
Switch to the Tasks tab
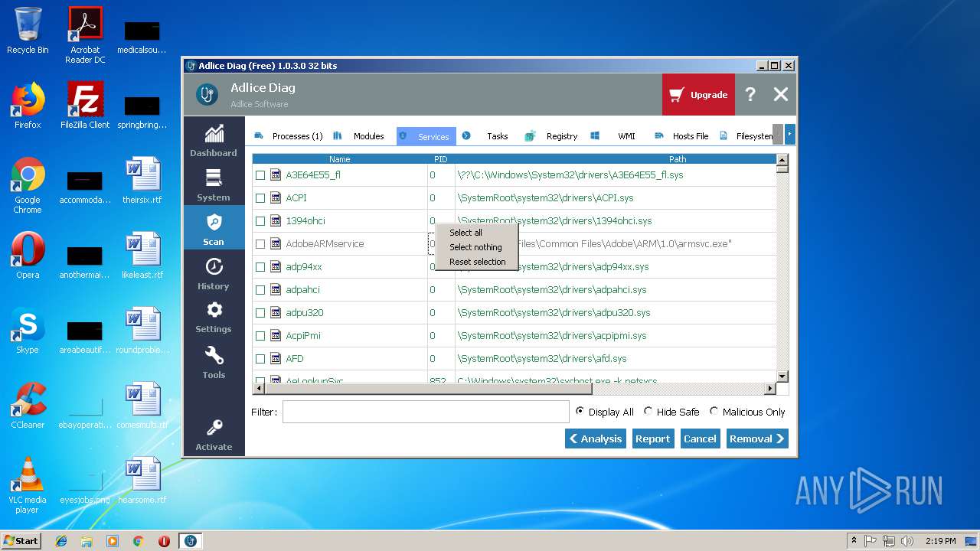[485, 136]
